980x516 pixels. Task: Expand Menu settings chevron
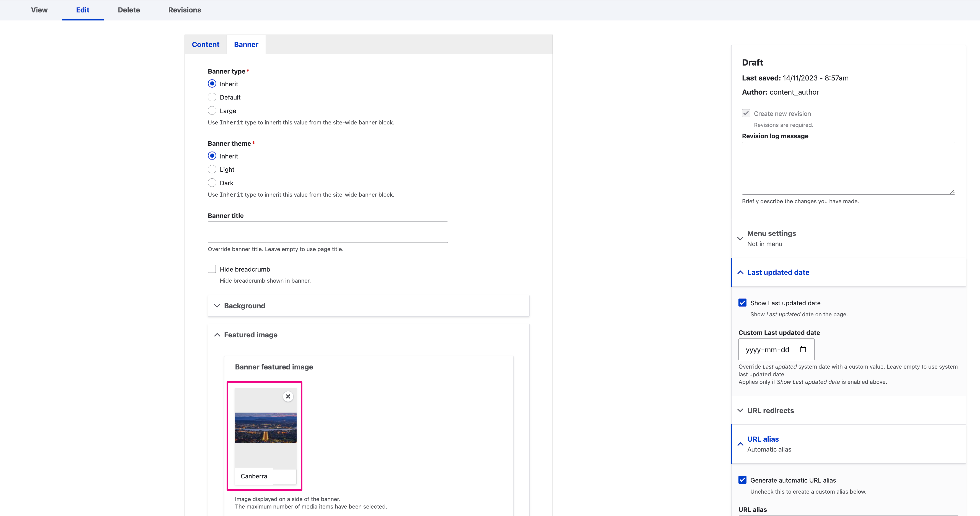tap(740, 238)
